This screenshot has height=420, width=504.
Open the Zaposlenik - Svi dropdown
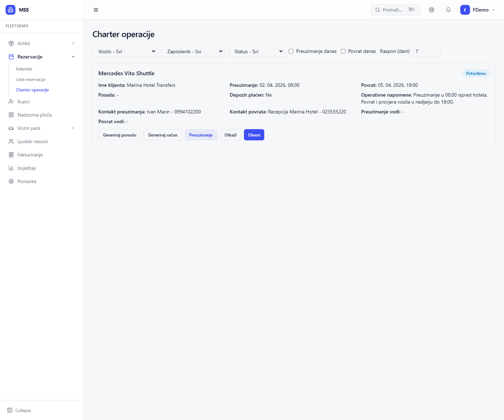(x=192, y=51)
